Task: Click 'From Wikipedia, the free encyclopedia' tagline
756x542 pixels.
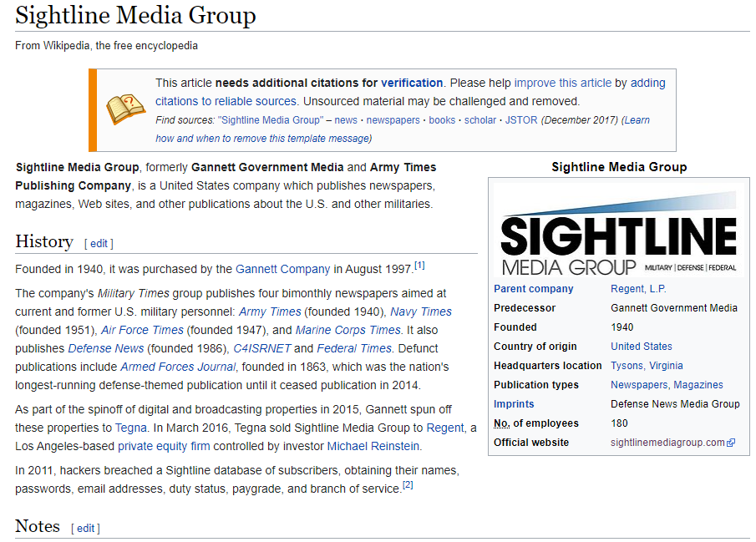Action: coord(107,46)
